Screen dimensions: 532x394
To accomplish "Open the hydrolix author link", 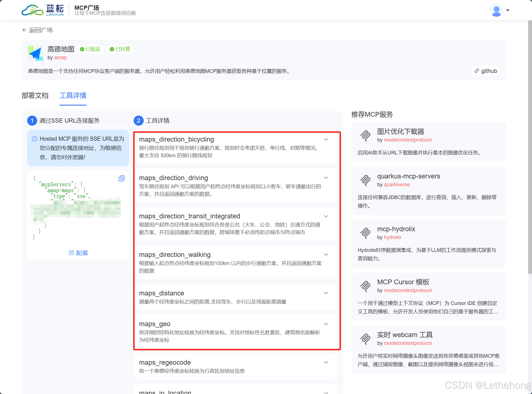I will 393,237.
